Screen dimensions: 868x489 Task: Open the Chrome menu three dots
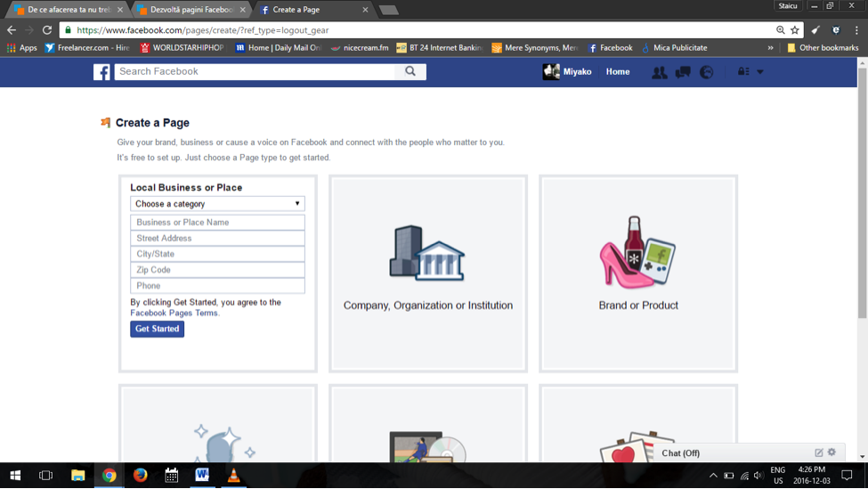click(x=856, y=30)
